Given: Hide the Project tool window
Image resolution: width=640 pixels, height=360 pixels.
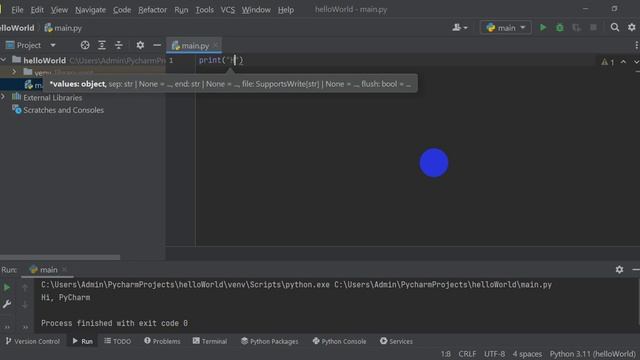Looking at the screenshot, I should pos(157,45).
